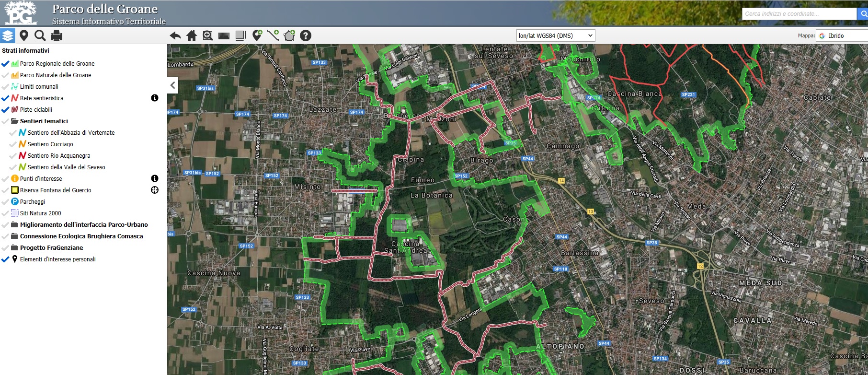868x375 pixels.
Task: Enable the Limiti comunali layer
Action: (x=5, y=87)
